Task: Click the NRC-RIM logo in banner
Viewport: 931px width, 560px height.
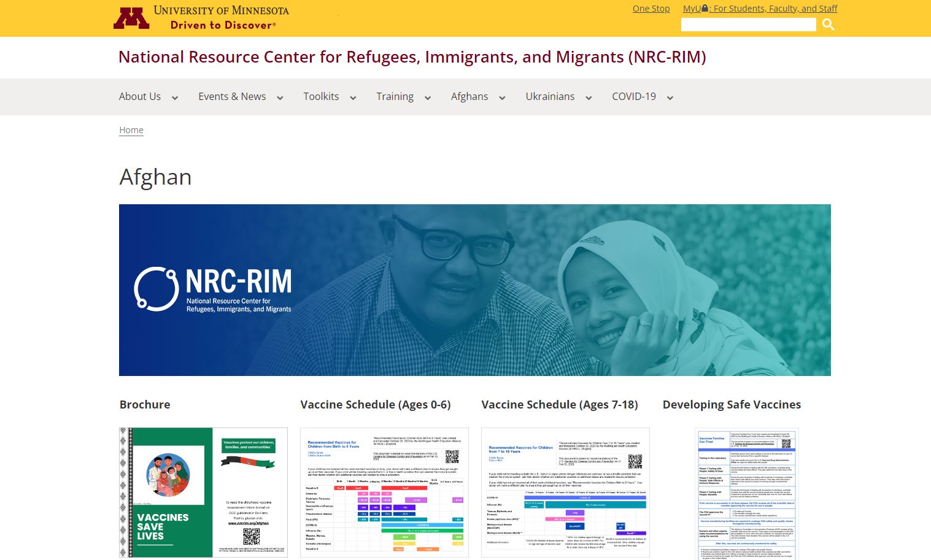Action: tap(213, 290)
